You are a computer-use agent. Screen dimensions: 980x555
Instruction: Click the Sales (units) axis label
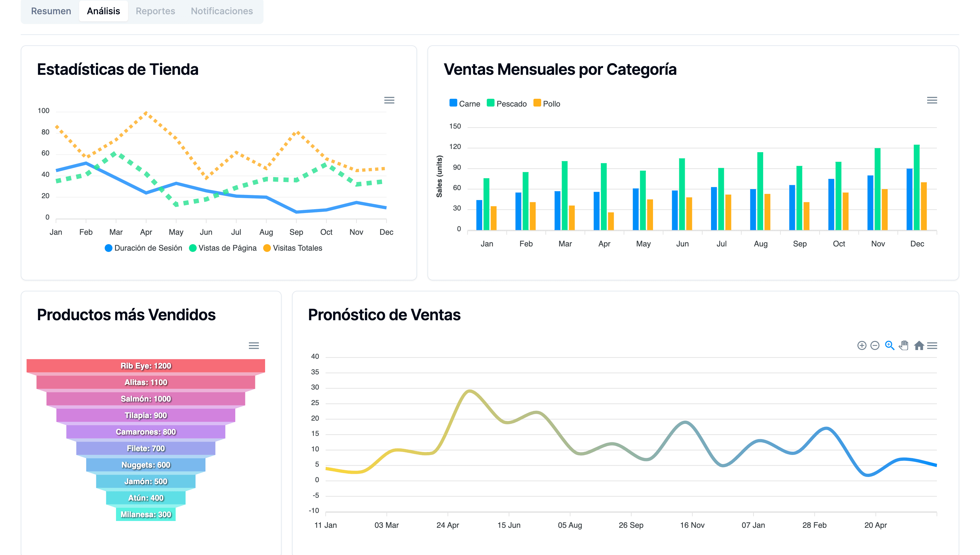point(439,176)
